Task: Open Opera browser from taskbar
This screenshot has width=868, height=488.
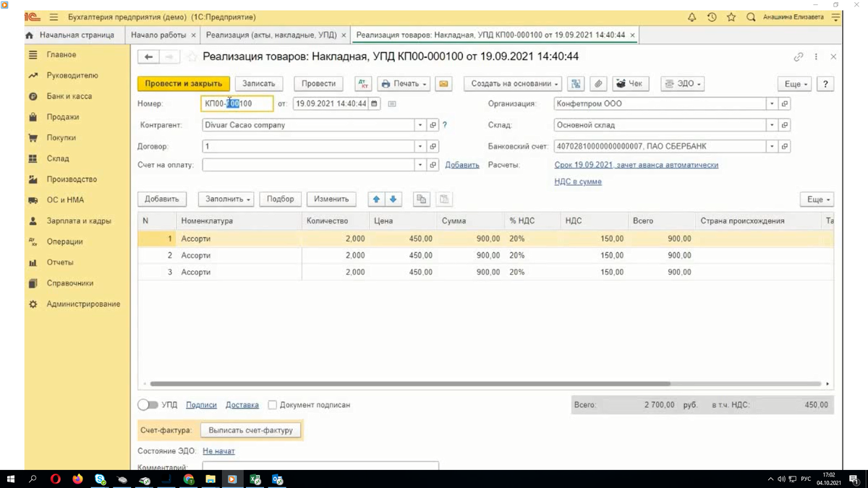Action: click(55, 479)
